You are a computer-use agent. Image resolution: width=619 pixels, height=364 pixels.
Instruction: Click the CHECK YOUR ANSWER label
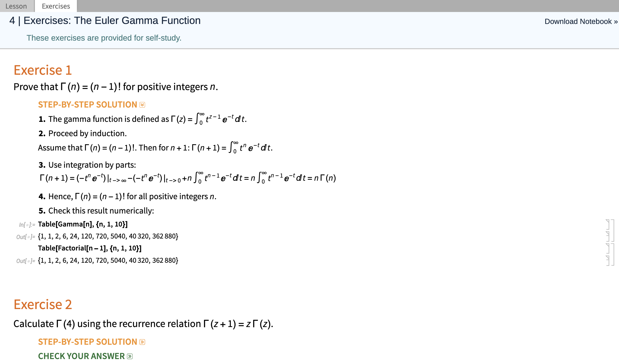[x=81, y=356]
